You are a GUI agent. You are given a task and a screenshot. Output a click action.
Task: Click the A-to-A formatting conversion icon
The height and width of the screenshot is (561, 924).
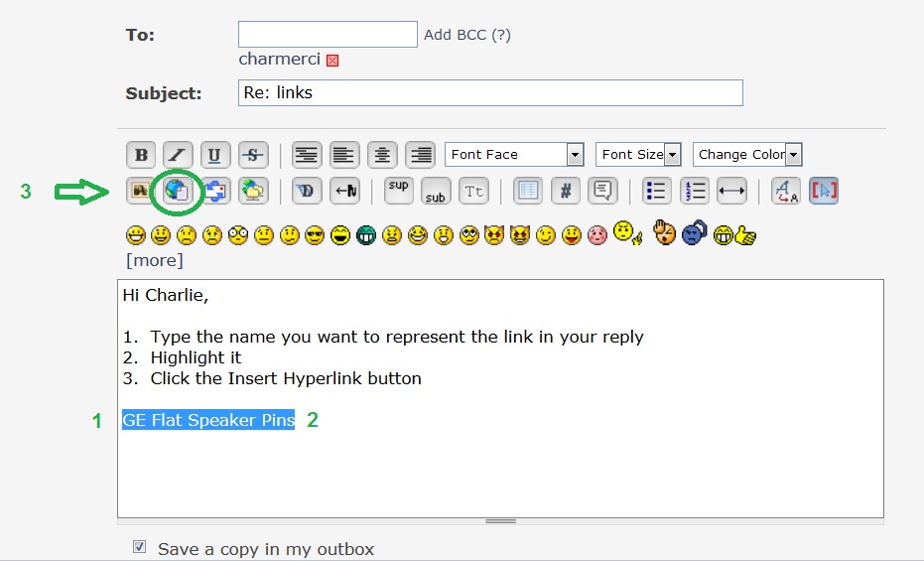pos(785,191)
